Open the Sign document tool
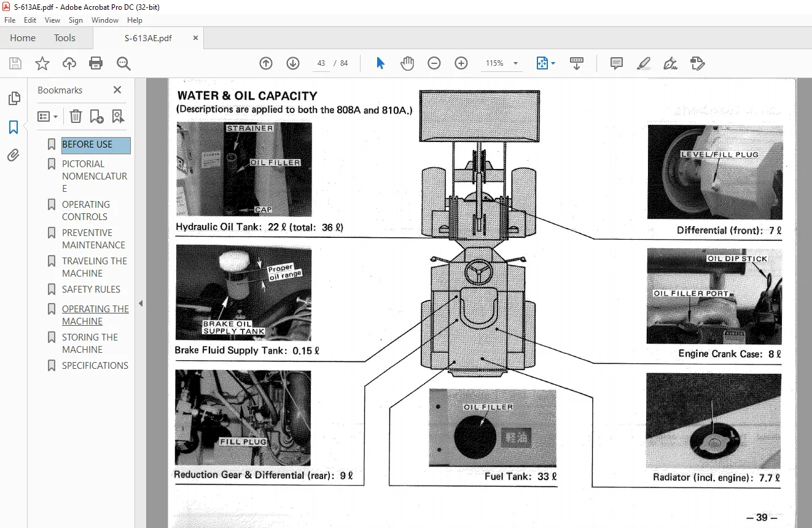 (671, 63)
